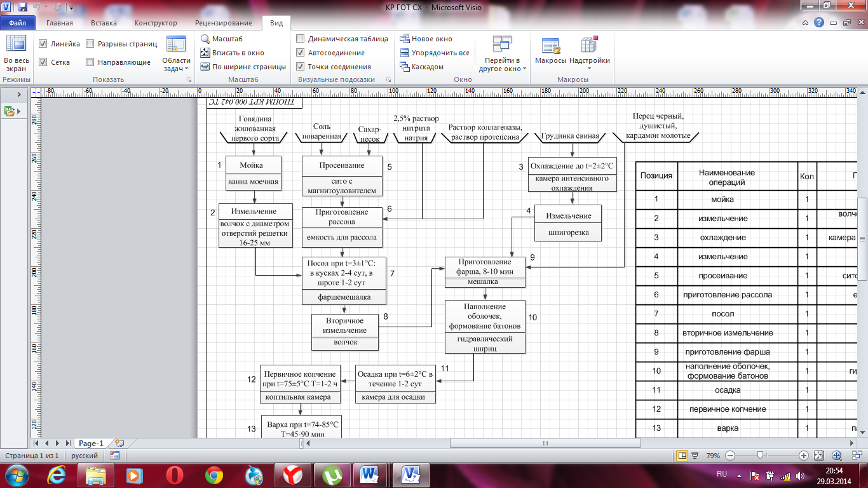868x488 pixels.
Task: Click the Insert Page icon next to Page-1
Action: click(x=119, y=443)
